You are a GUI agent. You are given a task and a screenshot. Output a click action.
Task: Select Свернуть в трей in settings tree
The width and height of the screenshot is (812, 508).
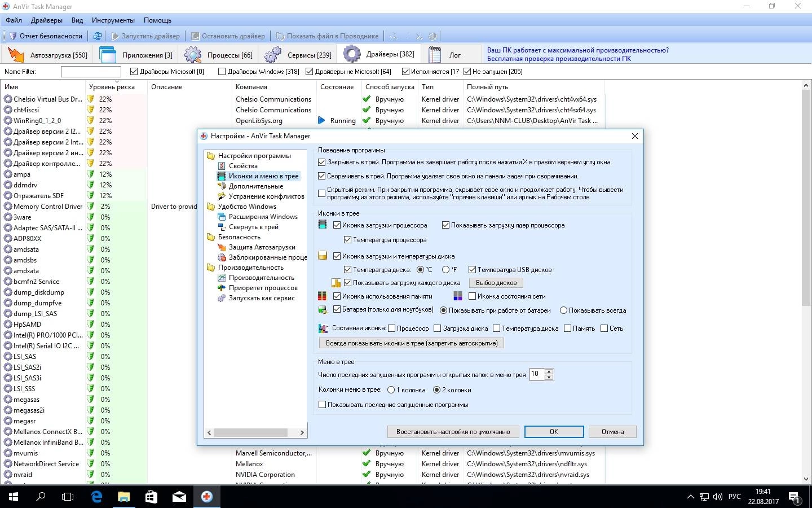[253, 227]
